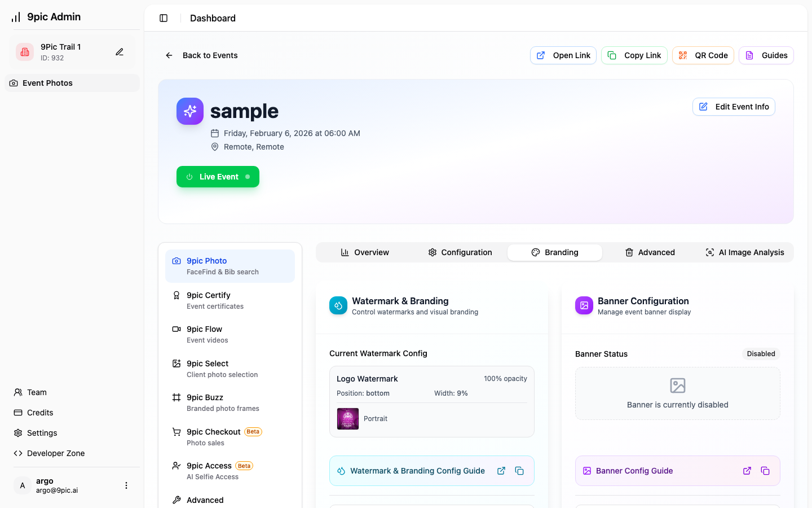812x508 pixels.
Task: Toggle the Live Event status button
Action: [x=218, y=177]
